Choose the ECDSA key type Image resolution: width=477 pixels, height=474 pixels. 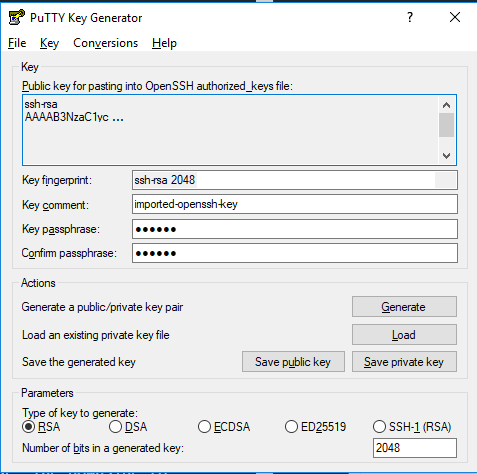(x=224, y=427)
